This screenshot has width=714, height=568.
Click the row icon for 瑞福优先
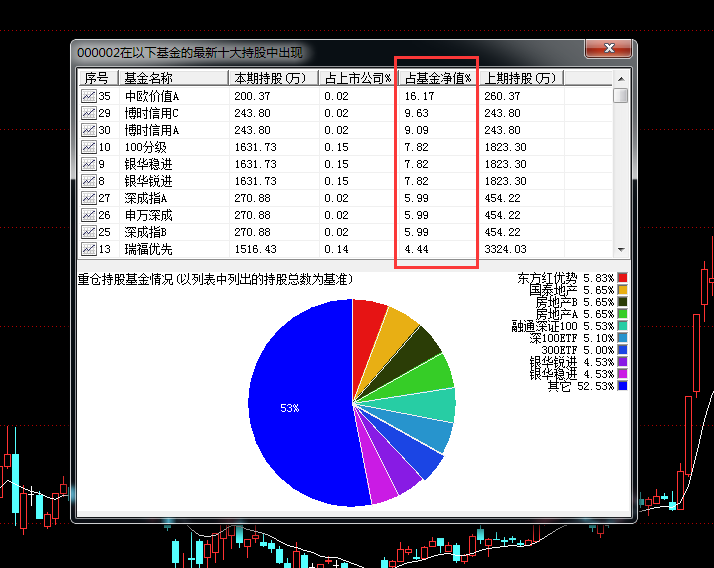89,249
